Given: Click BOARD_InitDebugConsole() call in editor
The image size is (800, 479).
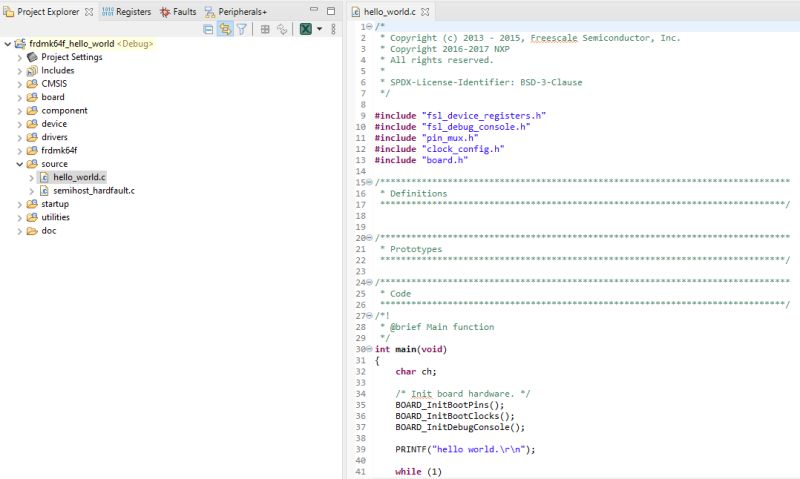Looking at the screenshot, I should (460, 427).
